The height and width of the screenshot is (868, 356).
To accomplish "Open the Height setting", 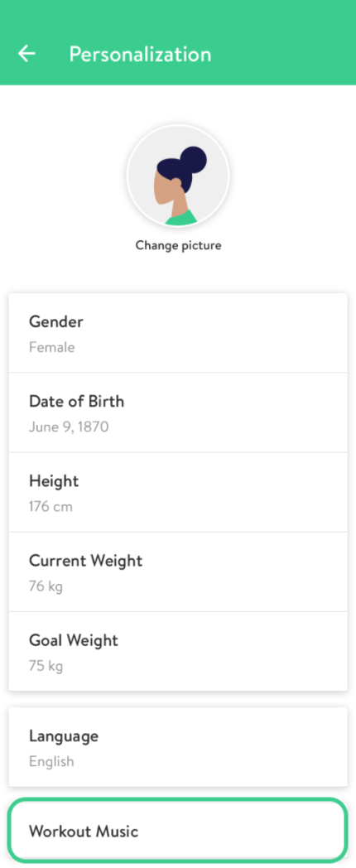I will coord(178,493).
